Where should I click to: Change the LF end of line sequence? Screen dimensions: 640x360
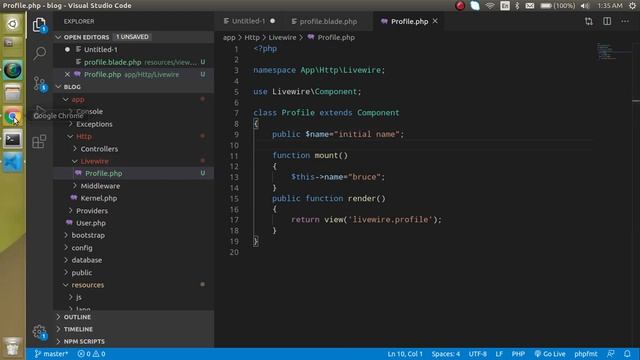[499, 354]
